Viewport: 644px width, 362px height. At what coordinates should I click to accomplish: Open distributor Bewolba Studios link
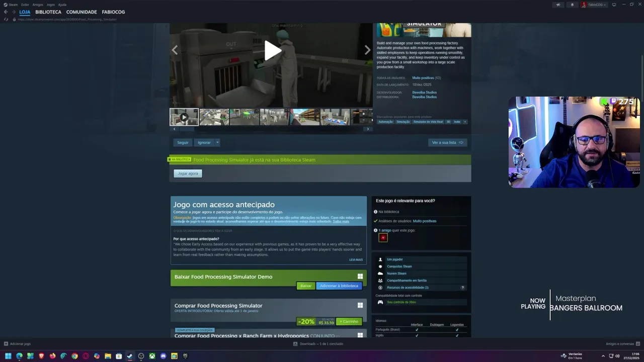click(x=424, y=97)
